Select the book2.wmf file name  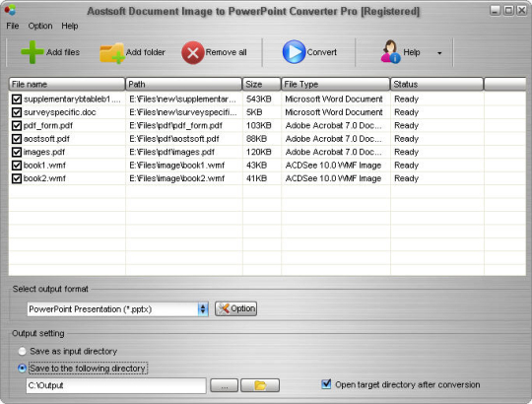44,178
